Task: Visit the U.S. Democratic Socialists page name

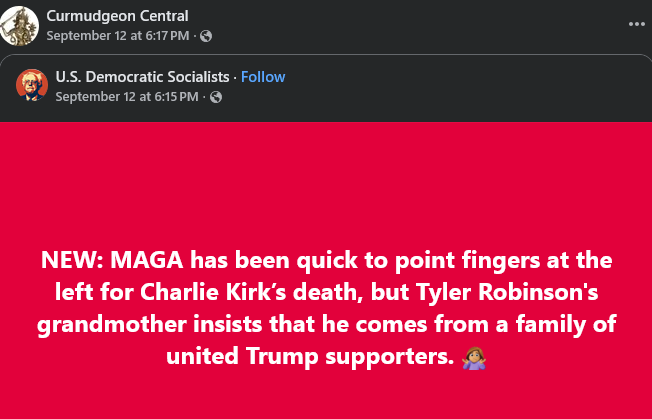Action: pos(143,77)
